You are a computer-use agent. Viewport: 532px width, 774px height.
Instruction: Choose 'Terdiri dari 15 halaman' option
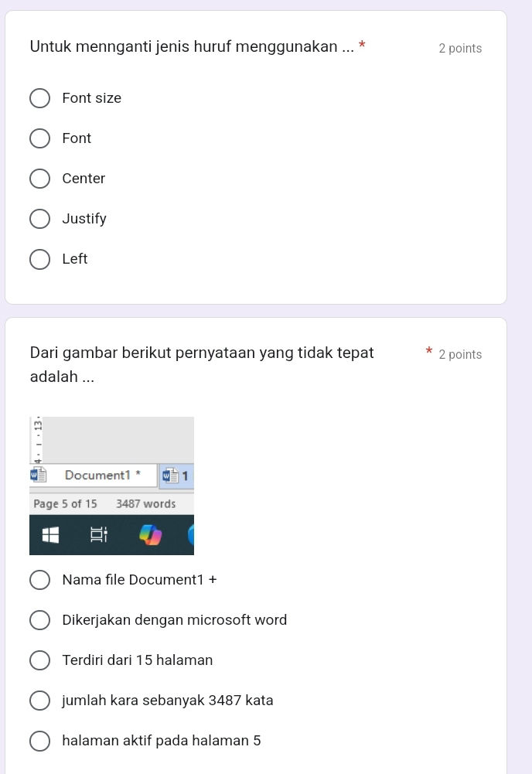click(x=40, y=660)
